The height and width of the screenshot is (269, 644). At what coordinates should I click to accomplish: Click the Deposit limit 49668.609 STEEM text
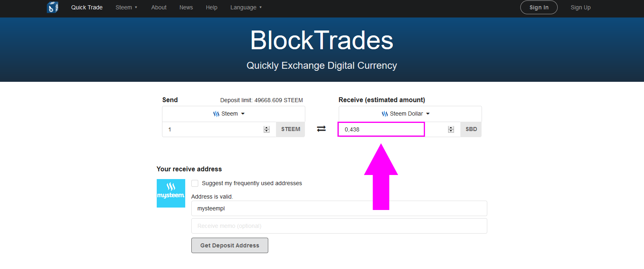[x=261, y=100]
